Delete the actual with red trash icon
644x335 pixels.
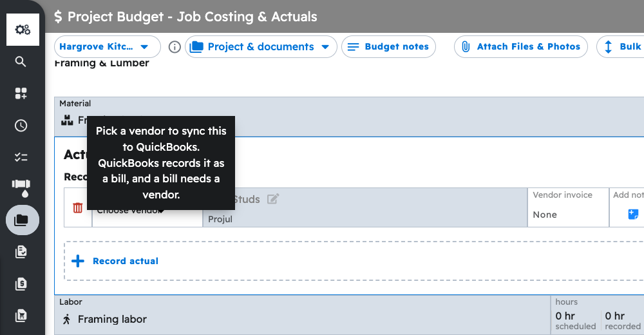point(78,207)
